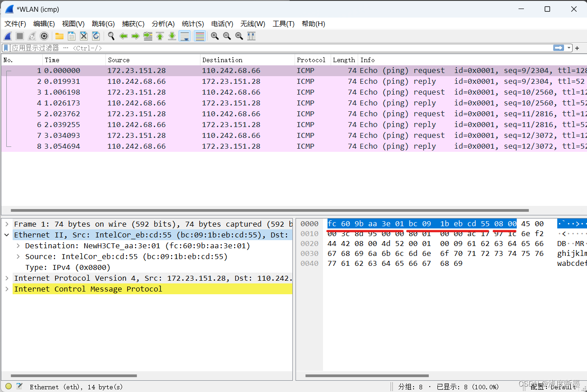The width and height of the screenshot is (587, 392).
Task: Select packet 5 at time 2.023762
Action: point(294,114)
